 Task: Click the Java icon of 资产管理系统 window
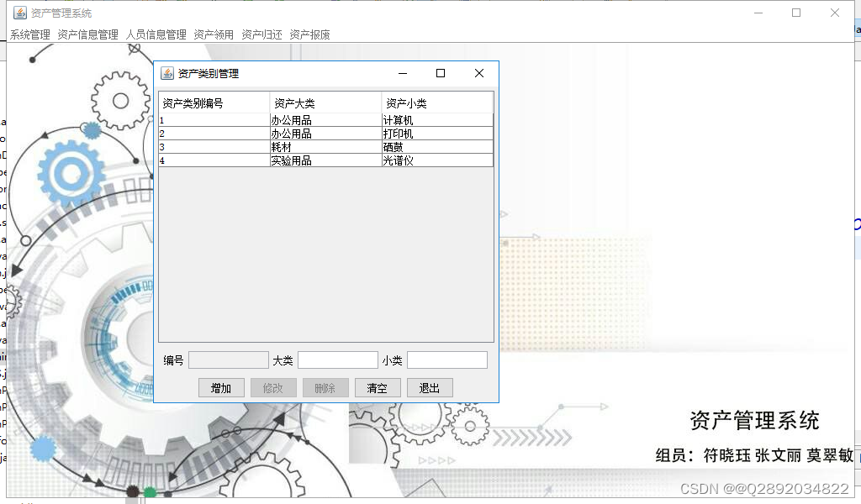click(x=20, y=13)
